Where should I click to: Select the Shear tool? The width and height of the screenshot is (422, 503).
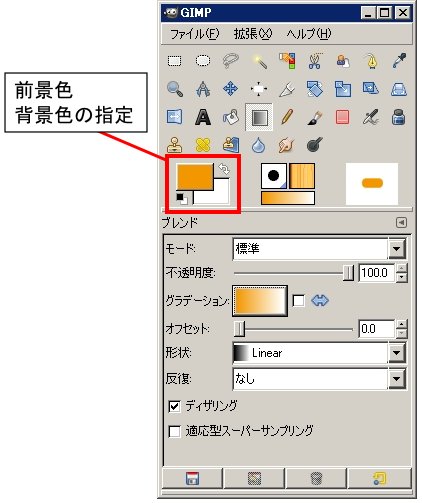[x=371, y=89]
